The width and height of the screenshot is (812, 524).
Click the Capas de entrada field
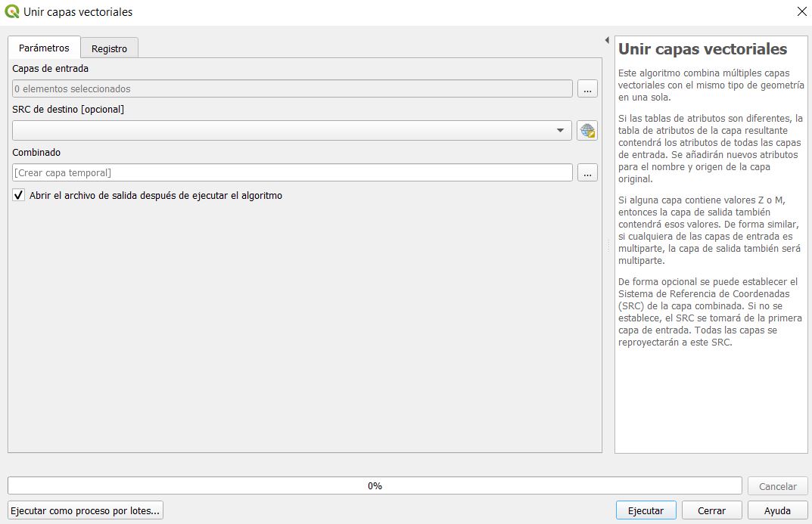pyautogui.click(x=292, y=89)
